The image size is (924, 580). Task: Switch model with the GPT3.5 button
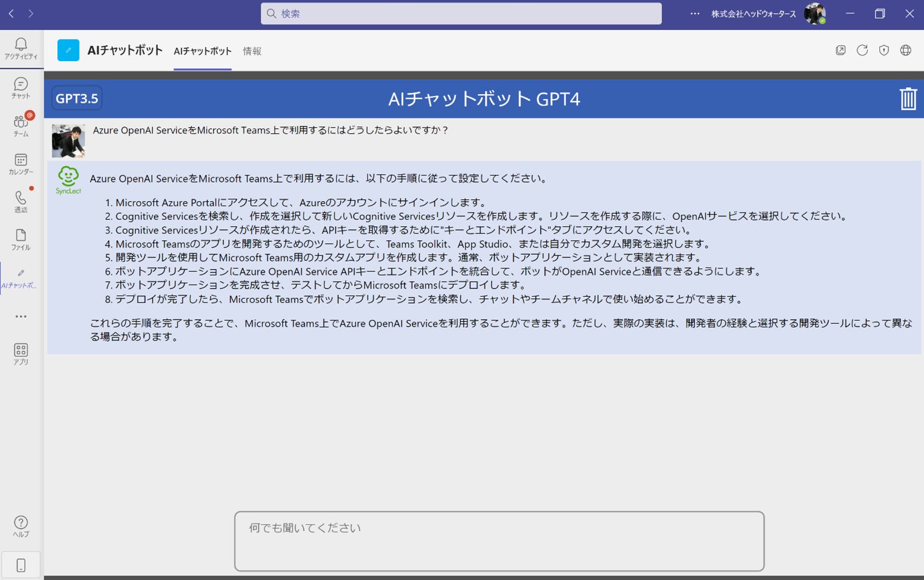[77, 98]
